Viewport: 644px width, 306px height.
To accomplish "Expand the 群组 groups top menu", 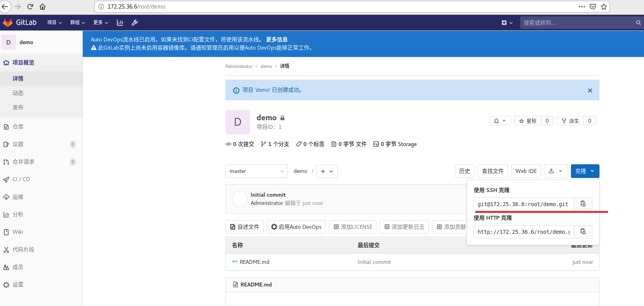I will click(78, 23).
